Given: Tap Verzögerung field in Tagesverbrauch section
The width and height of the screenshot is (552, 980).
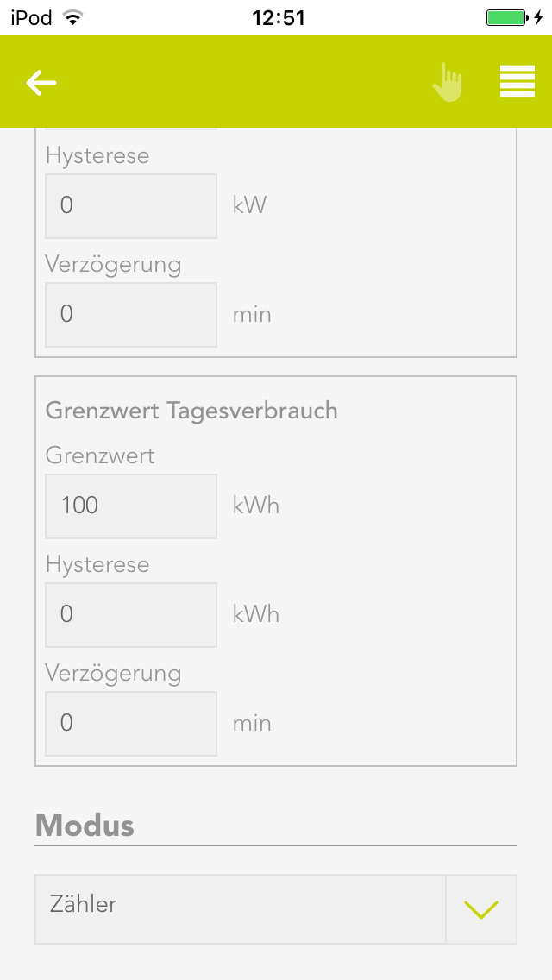Looking at the screenshot, I should click(x=131, y=724).
